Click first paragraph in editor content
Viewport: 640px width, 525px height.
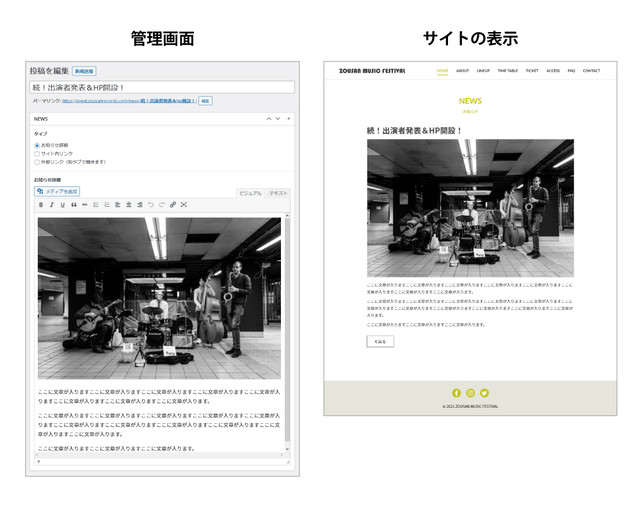point(159,396)
